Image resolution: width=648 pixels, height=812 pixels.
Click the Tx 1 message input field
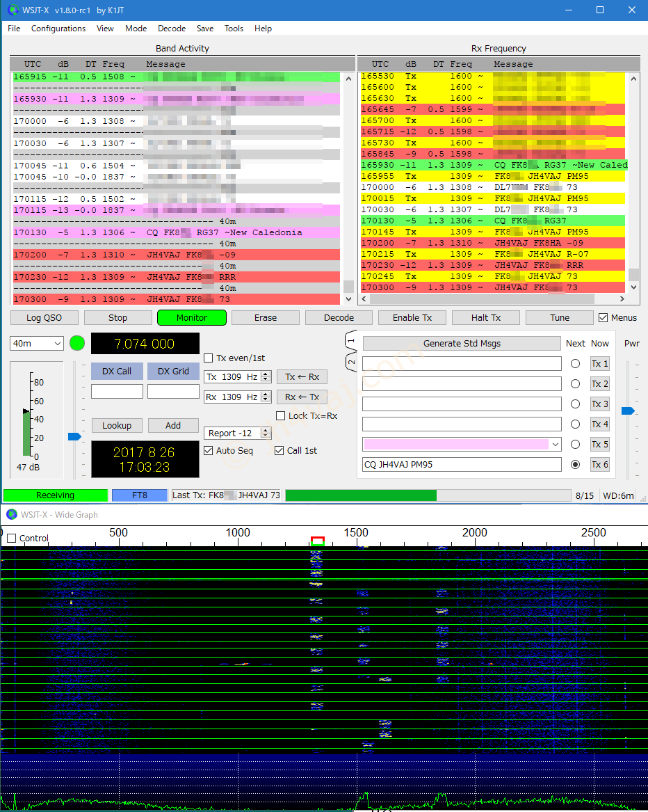pyautogui.click(x=462, y=363)
